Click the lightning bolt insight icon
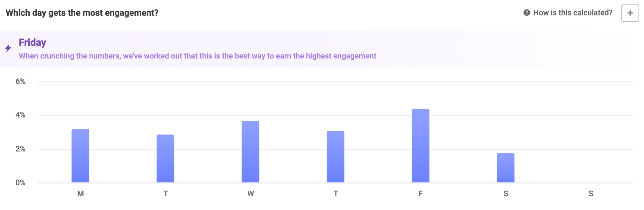Viewport: 644px width, 210px height. tap(8, 48)
